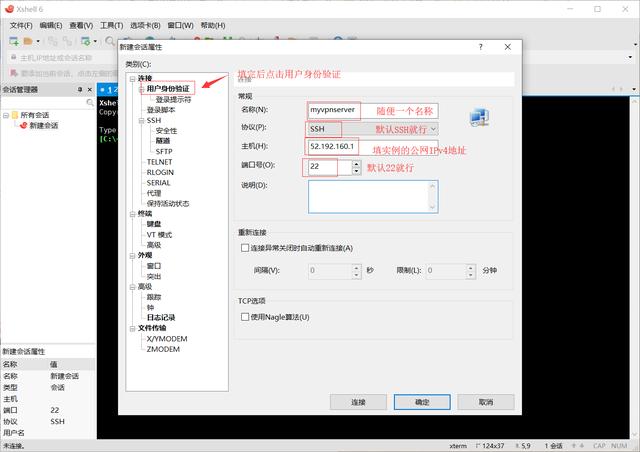640x452 pixels.
Task: Open the 文件(F) menu
Action: pos(21,25)
